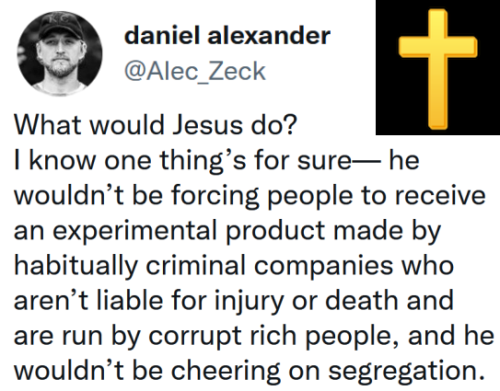
Task: Select the word 'corrupt' in the tweet
Action: [195, 336]
